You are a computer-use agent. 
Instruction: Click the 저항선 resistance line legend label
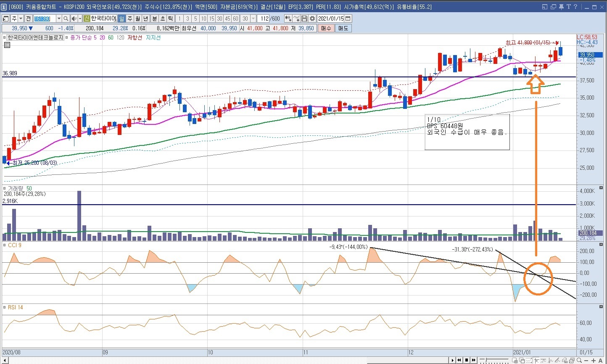tap(135, 38)
